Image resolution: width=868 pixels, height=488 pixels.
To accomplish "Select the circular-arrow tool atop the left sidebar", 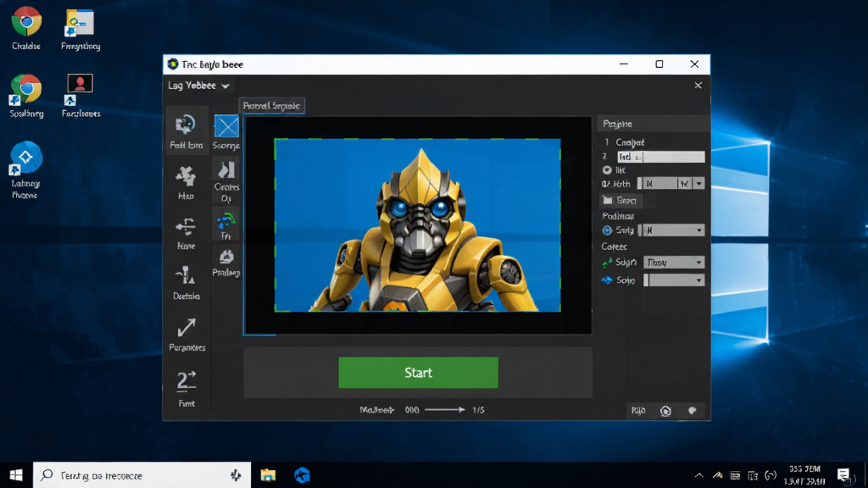I will click(186, 125).
